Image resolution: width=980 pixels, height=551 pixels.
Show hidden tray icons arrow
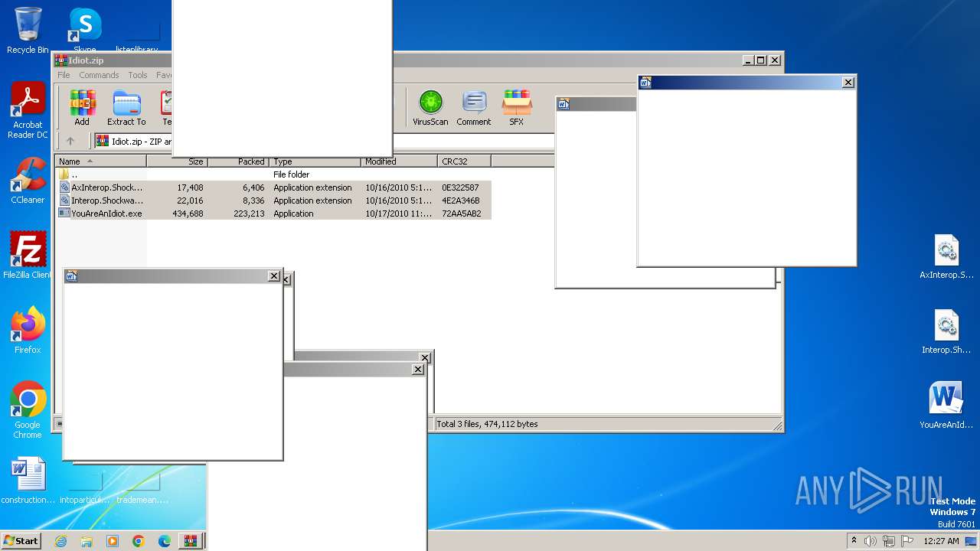854,540
